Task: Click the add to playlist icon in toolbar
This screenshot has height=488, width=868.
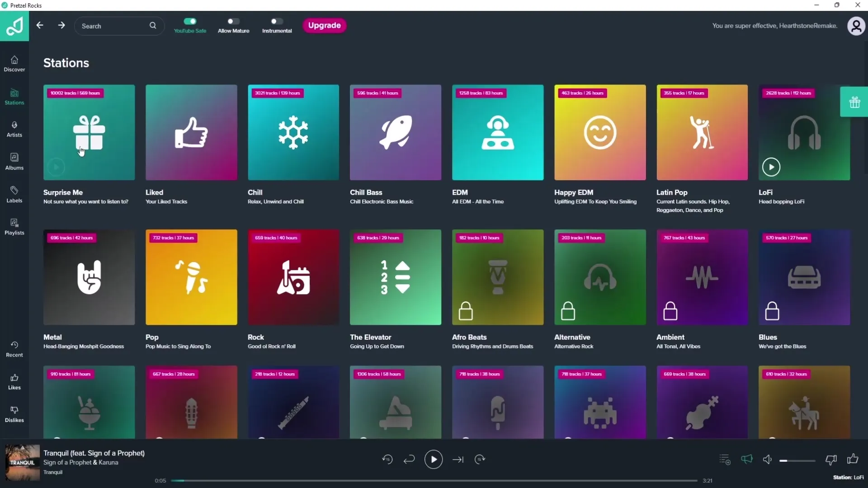Action: (725, 459)
